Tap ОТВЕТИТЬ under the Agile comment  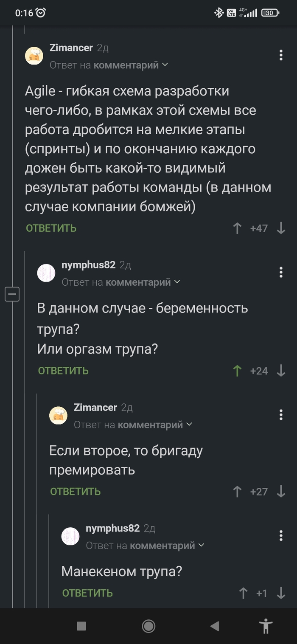click(51, 228)
